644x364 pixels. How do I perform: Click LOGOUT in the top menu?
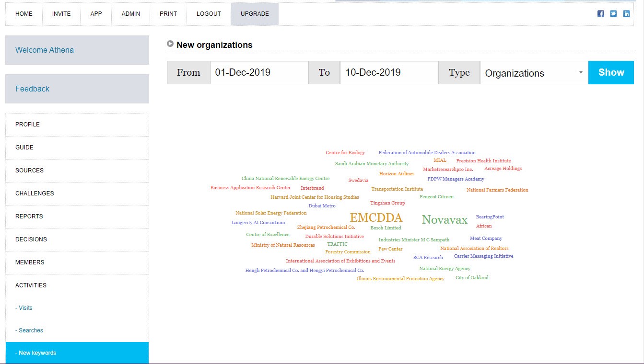coord(209,14)
